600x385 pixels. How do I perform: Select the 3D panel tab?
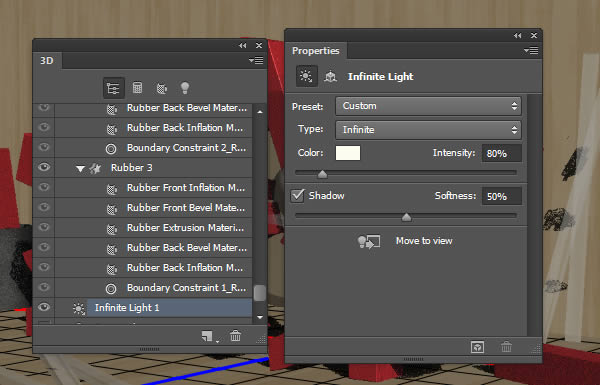47,61
